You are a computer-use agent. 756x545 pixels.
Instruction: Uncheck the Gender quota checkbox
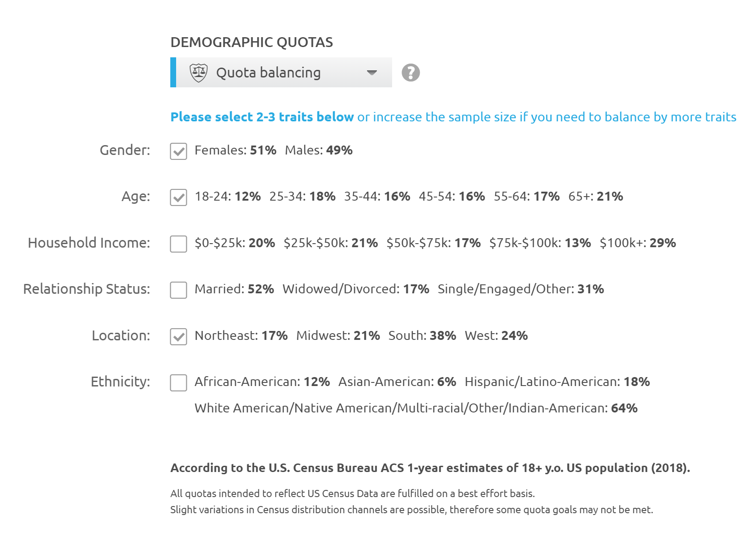[178, 151]
